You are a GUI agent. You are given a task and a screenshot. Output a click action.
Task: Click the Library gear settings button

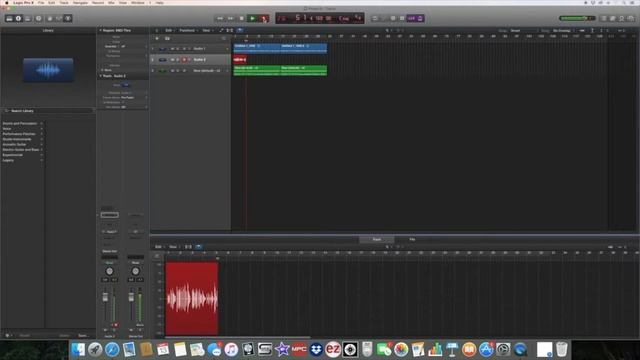coord(7,336)
